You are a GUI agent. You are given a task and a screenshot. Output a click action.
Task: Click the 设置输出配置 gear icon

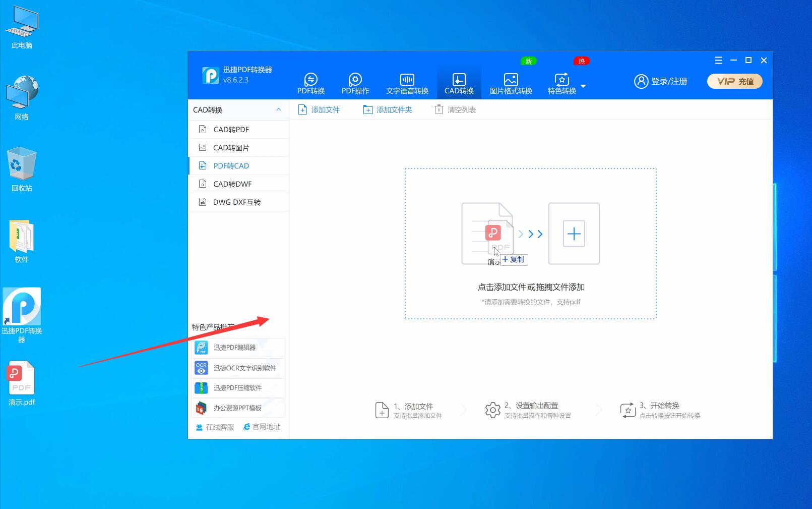492,410
